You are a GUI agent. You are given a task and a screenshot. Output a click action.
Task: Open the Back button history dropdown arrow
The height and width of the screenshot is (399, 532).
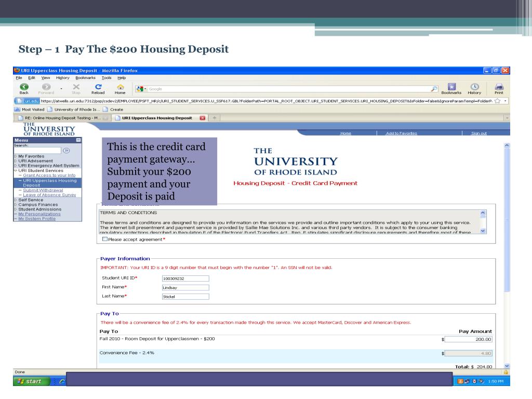[x=61, y=89]
